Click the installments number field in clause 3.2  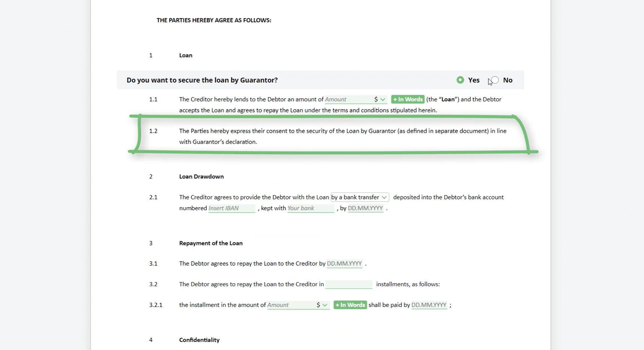click(349, 284)
